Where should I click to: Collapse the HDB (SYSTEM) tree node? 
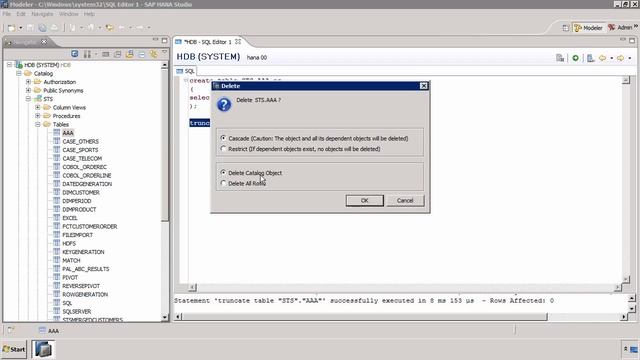tap(9, 65)
